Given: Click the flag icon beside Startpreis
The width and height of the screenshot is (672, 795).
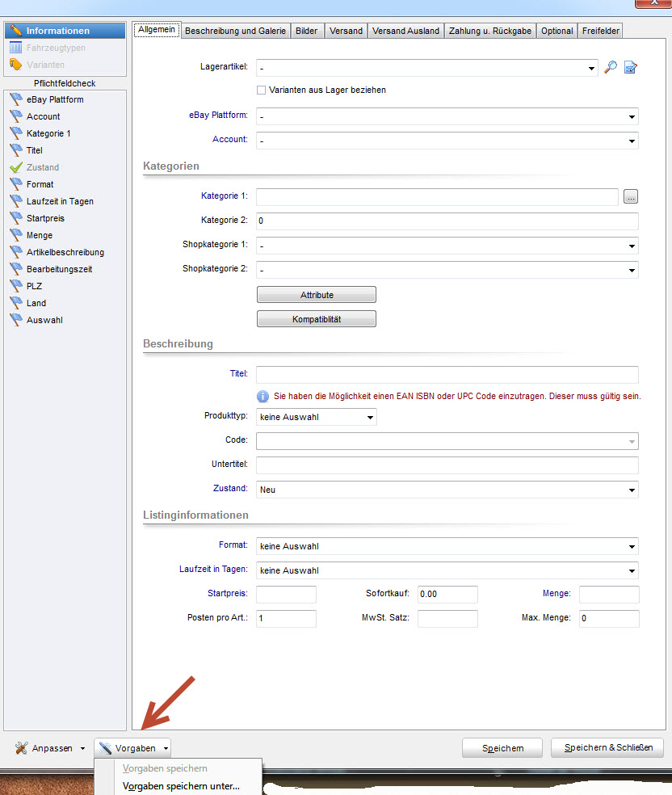Looking at the screenshot, I should (15, 218).
